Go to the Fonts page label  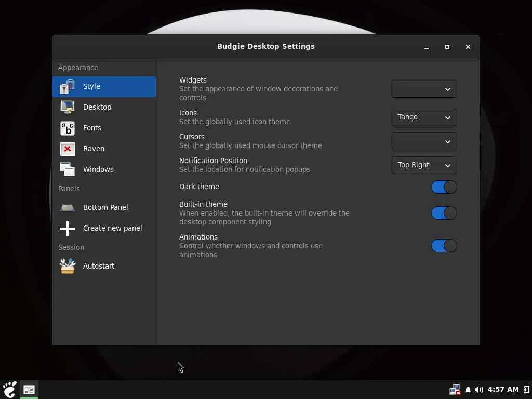[92, 128]
